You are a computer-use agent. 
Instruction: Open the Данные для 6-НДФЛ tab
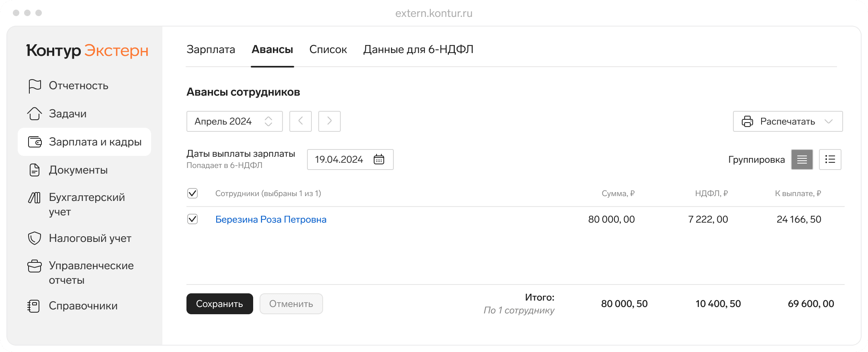pyautogui.click(x=418, y=49)
